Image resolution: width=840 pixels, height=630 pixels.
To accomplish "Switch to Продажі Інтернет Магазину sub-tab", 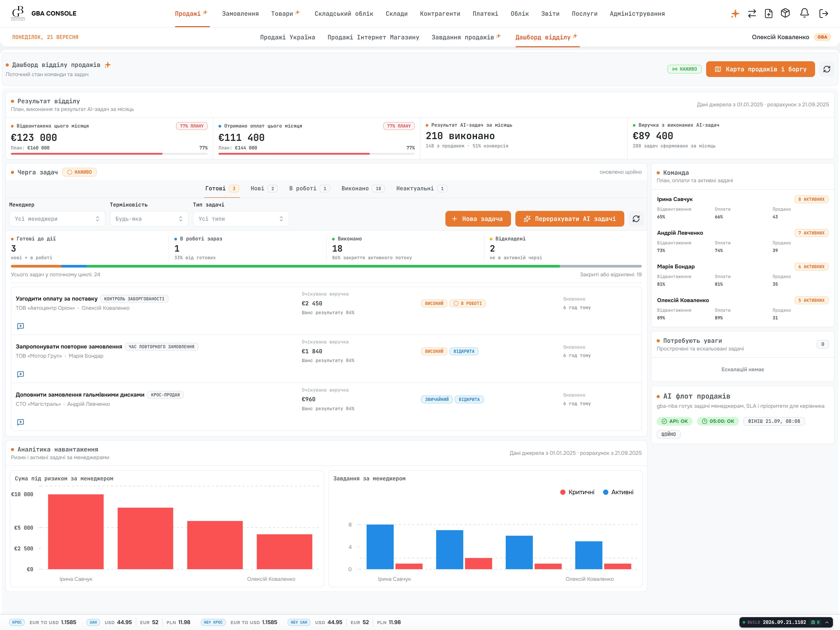I will tap(373, 37).
